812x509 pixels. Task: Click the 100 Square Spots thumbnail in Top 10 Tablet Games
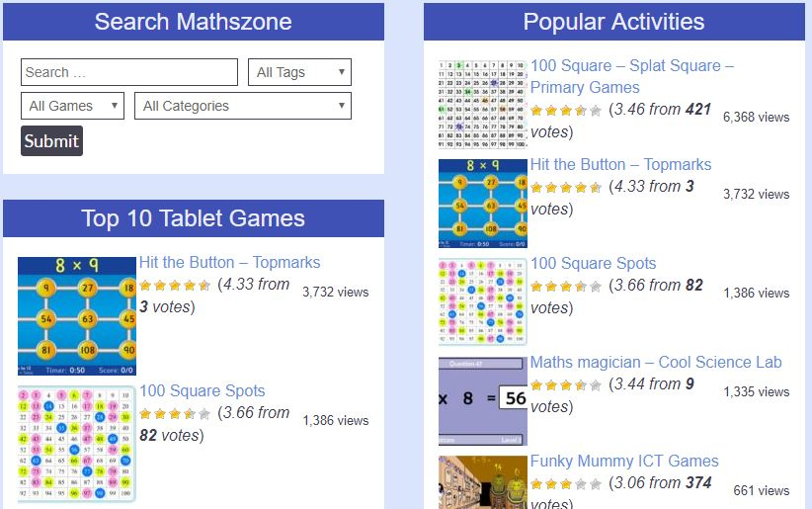click(77, 445)
